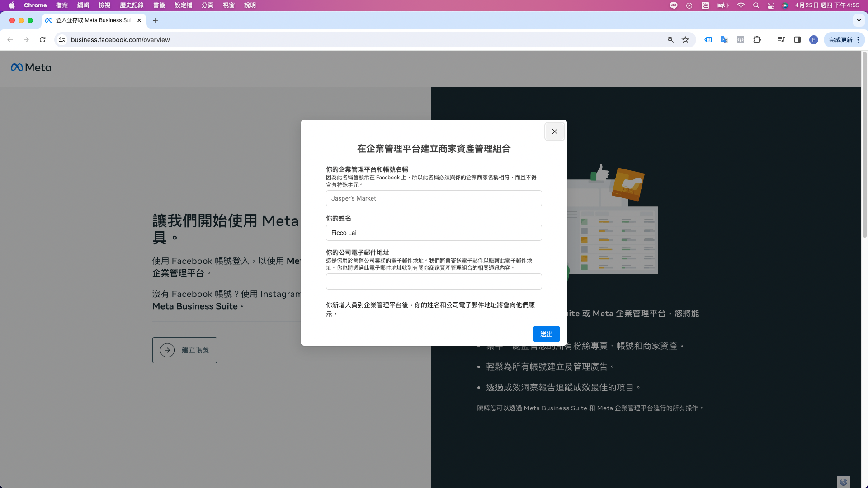This screenshot has height=488, width=868.
Task: Open the Meta Business Suite link
Action: coord(555,408)
